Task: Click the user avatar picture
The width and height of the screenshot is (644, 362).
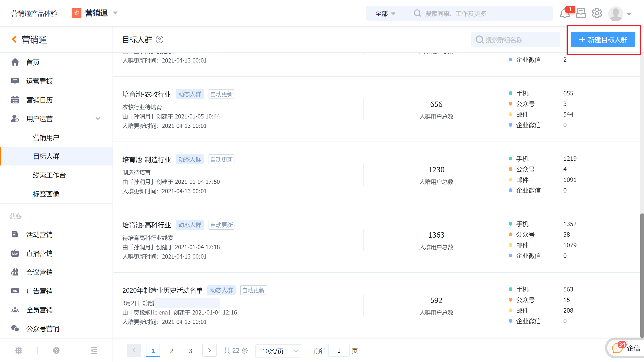Action: click(615, 13)
